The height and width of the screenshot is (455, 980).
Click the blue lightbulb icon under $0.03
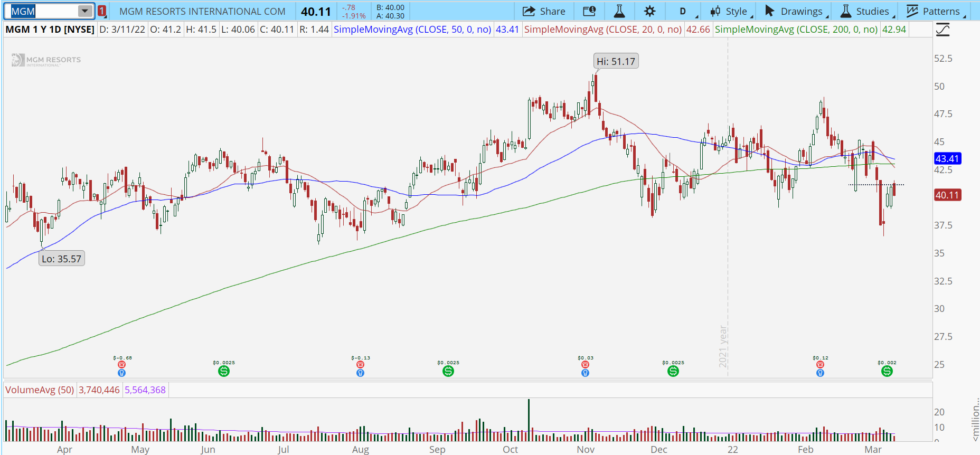tap(585, 373)
